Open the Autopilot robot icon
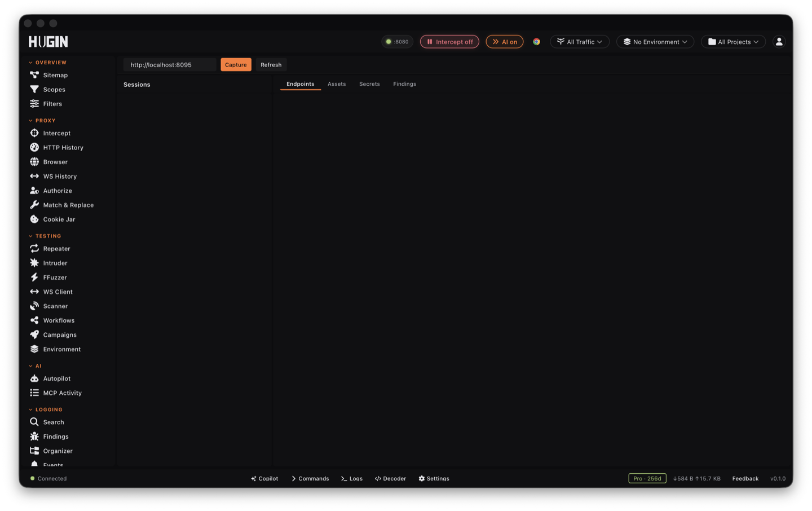The height and width of the screenshot is (511, 812). (x=34, y=378)
